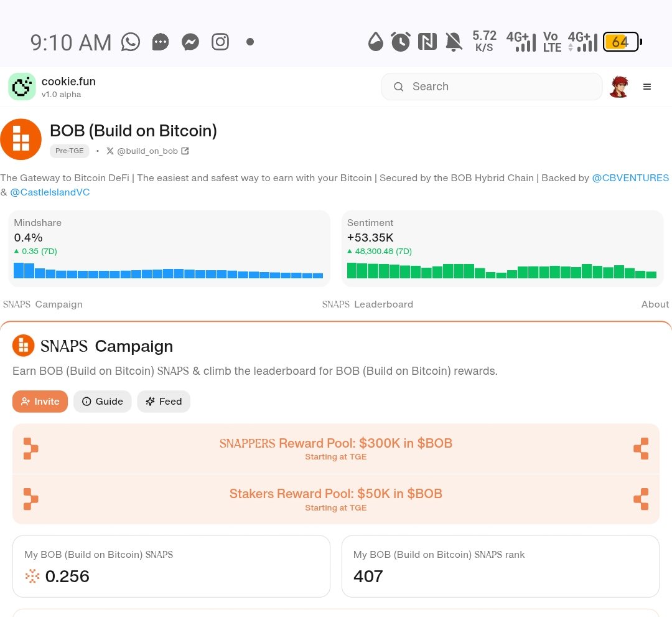The image size is (672, 617).
Task: Tap the Instagram notification icon
Action: tap(220, 42)
